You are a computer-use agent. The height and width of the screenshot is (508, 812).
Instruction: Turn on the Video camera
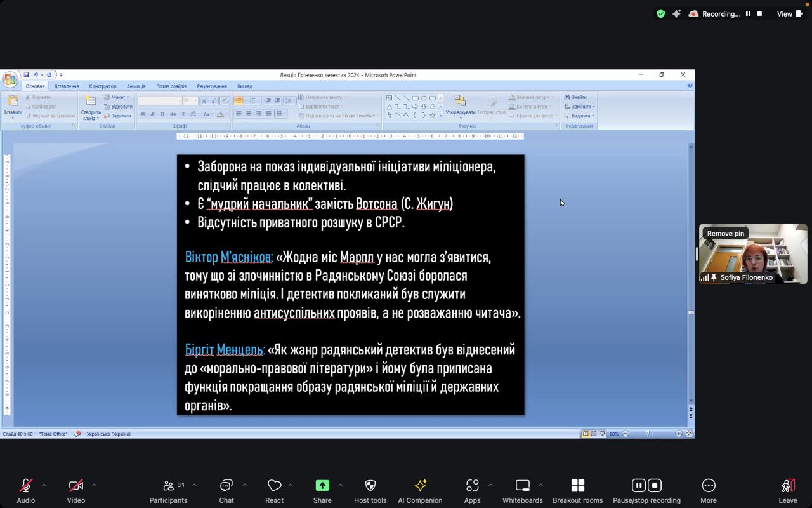pos(76,486)
